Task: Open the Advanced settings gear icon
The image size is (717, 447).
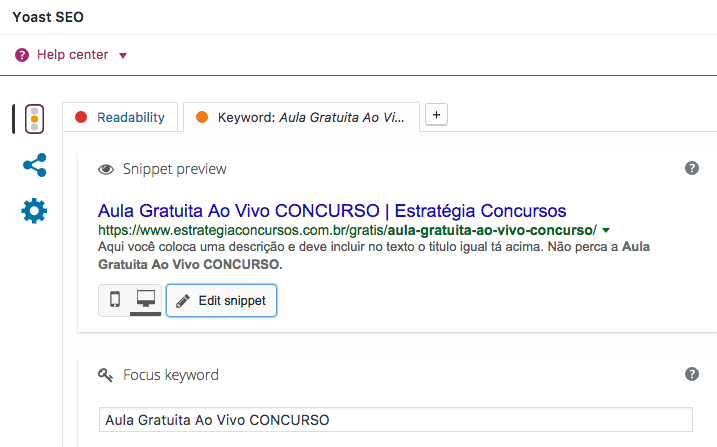Action: coord(34,211)
